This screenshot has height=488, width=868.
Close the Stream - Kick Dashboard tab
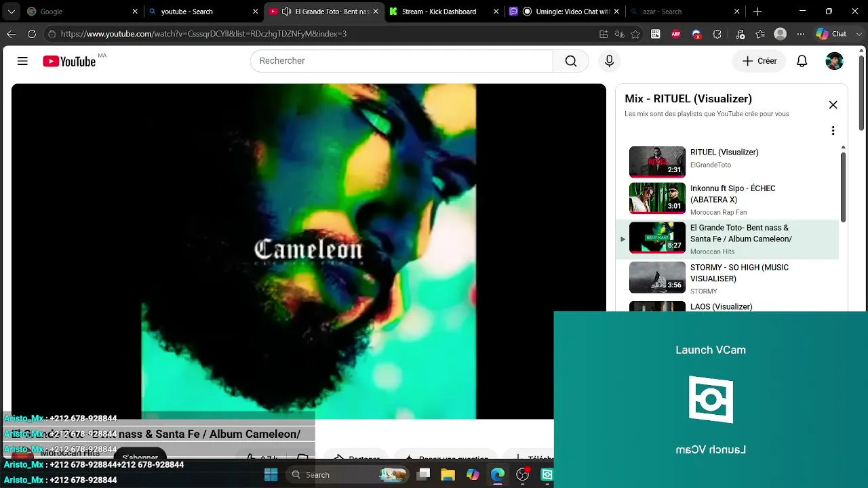(x=496, y=12)
